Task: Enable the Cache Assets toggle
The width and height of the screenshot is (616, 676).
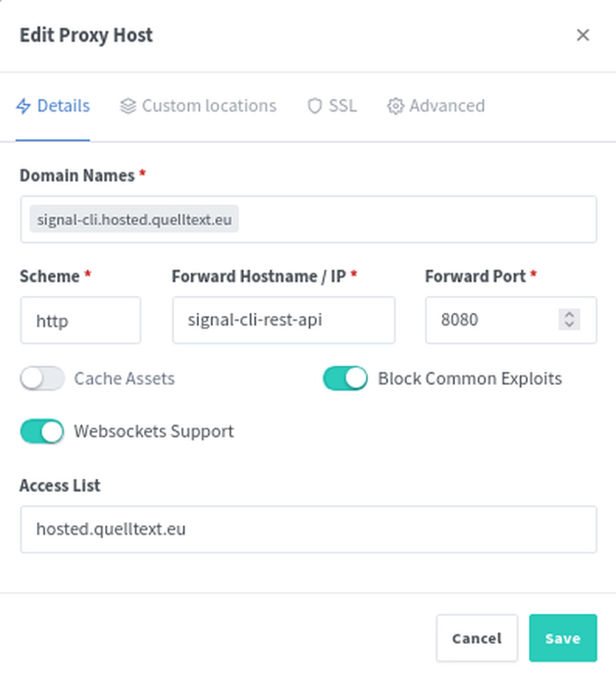Action: coord(43,378)
